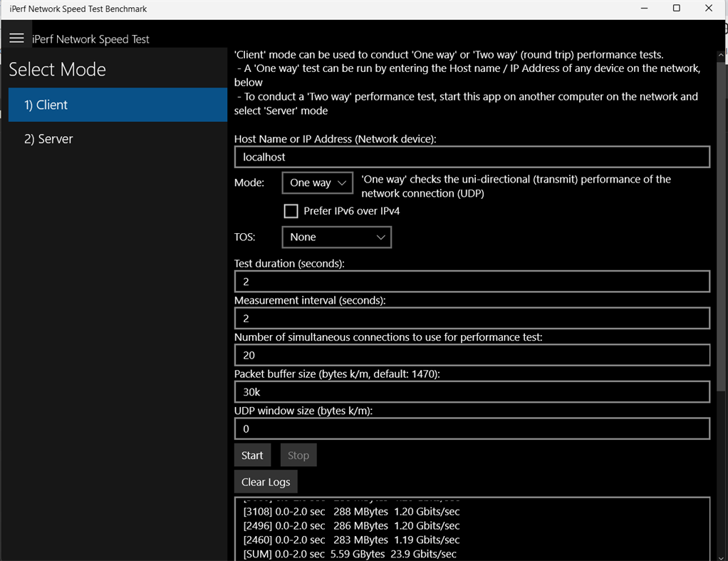Select the Test duration input field
The image size is (728, 561).
coord(472,281)
